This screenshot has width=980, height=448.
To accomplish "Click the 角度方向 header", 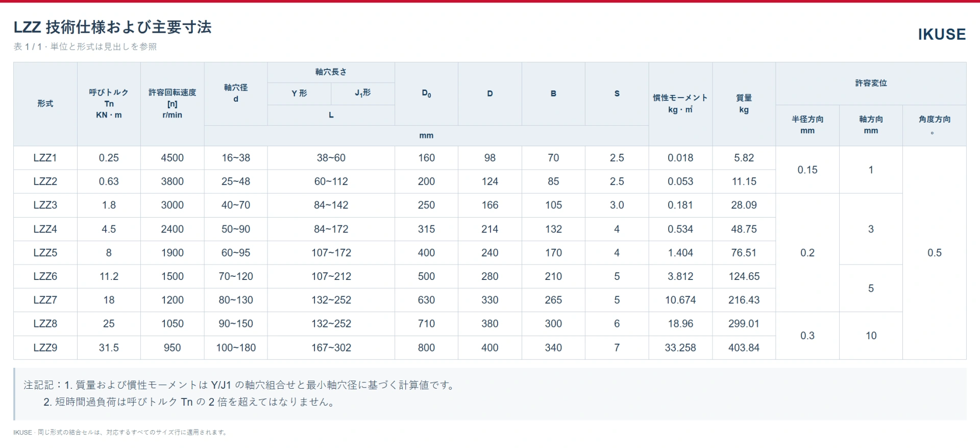I will pyautogui.click(x=935, y=125).
